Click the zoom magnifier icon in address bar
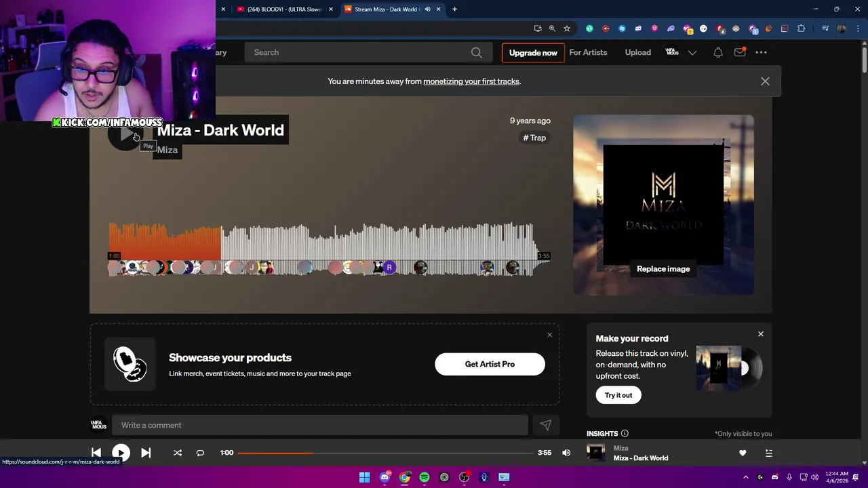Image resolution: width=868 pixels, height=488 pixels. pyautogui.click(x=552, y=28)
